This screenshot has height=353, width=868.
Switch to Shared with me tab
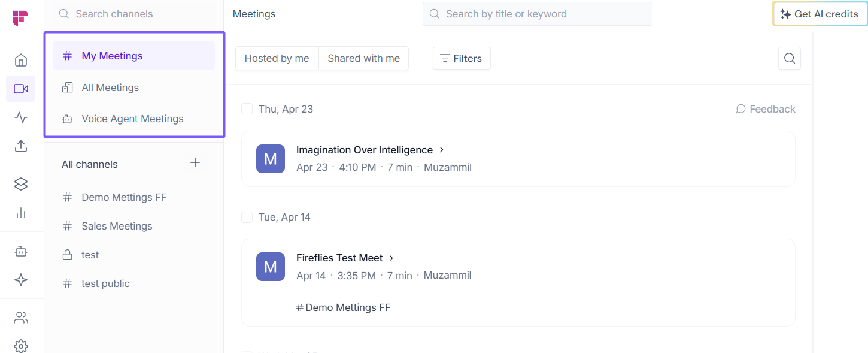363,58
